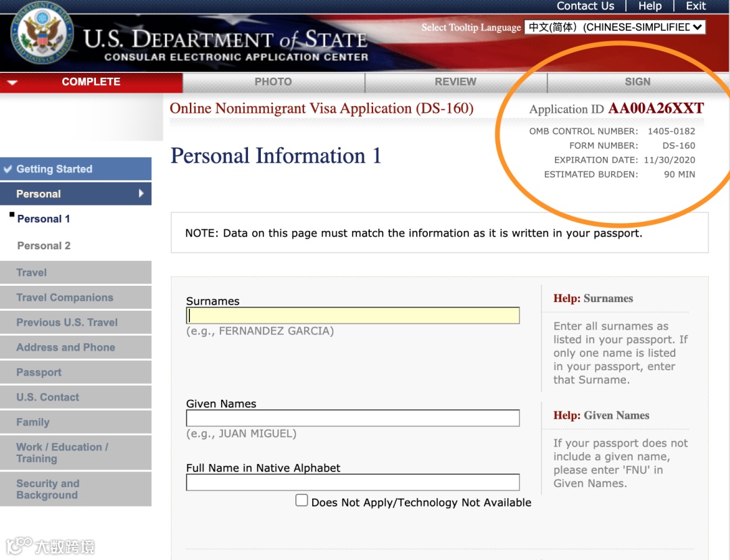Click the estimated burden 90 MIN value
This screenshot has width=730, height=560.
tap(679, 174)
